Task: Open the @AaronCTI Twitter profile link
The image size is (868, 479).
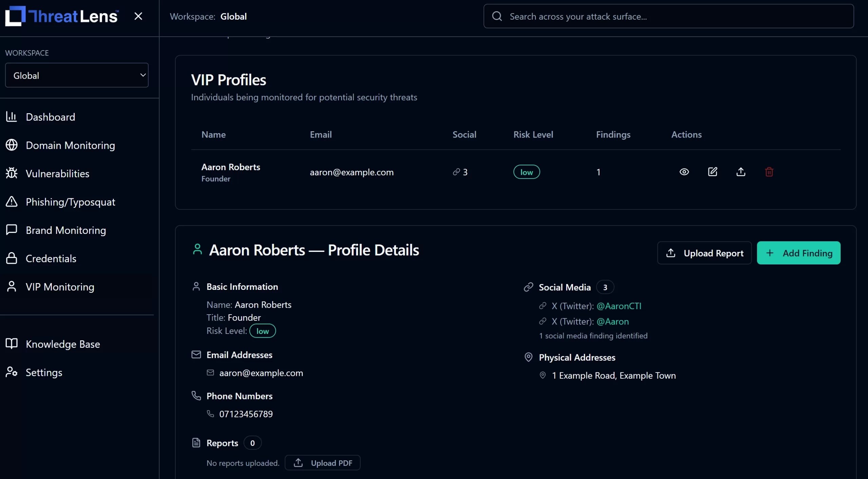Action: (x=619, y=306)
